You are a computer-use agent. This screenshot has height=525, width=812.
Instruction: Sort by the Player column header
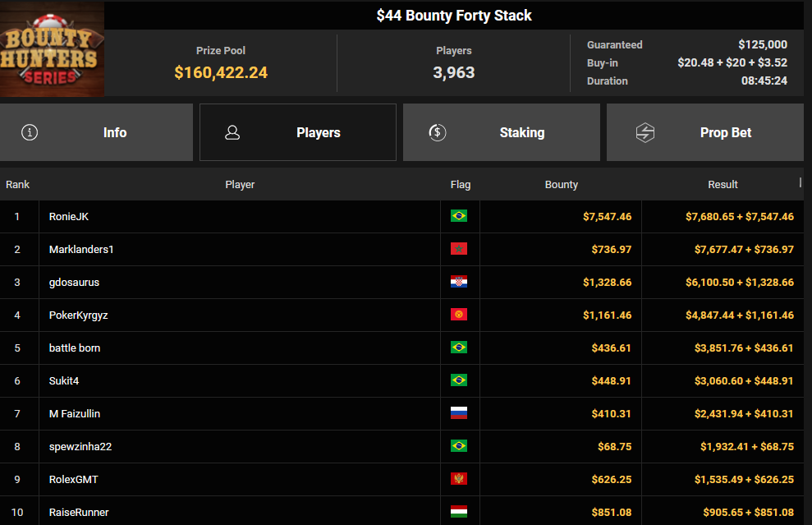point(240,185)
